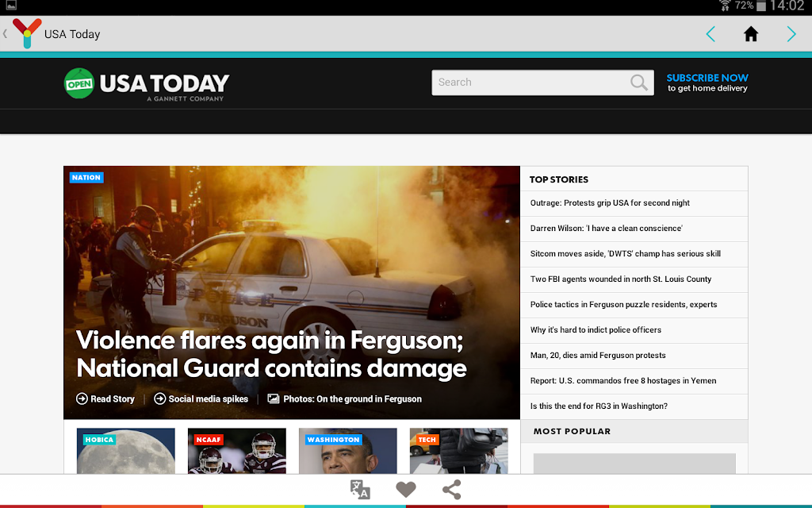Open the WASHINGTON Obama thumbnail
The width and height of the screenshot is (812, 508).
pos(348,451)
